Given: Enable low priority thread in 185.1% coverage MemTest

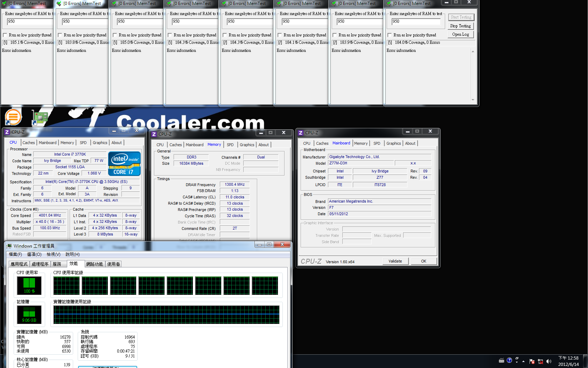Looking at the screenshot, I should click(5, 35).
